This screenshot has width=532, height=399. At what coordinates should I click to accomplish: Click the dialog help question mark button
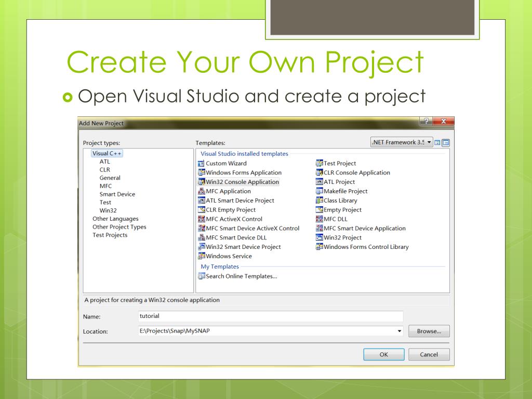pos(426,121)
